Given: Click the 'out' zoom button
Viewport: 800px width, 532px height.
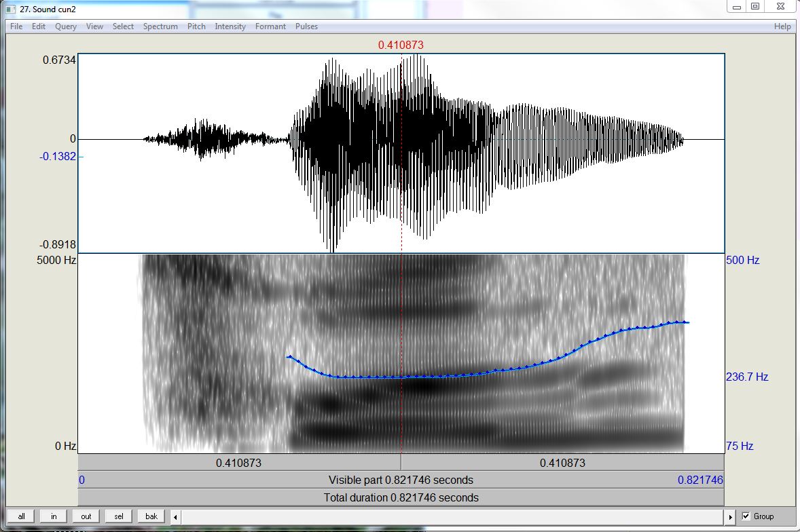Looking at the screenshot, I should 86,516.
